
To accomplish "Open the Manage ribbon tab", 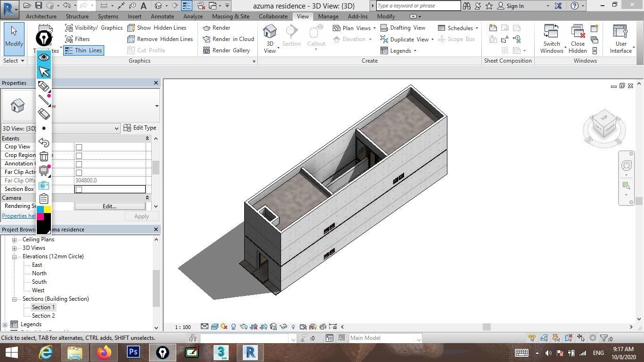I will (328, 16).
